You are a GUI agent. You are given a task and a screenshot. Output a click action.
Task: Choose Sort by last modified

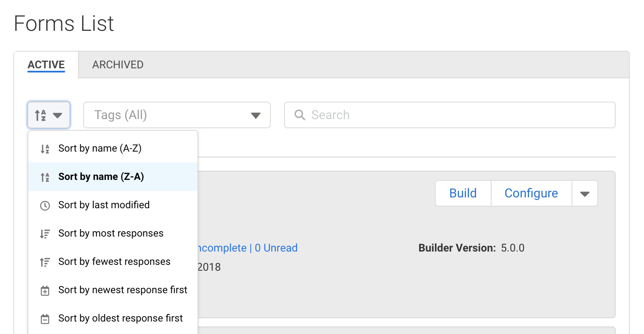click(104, 205)
